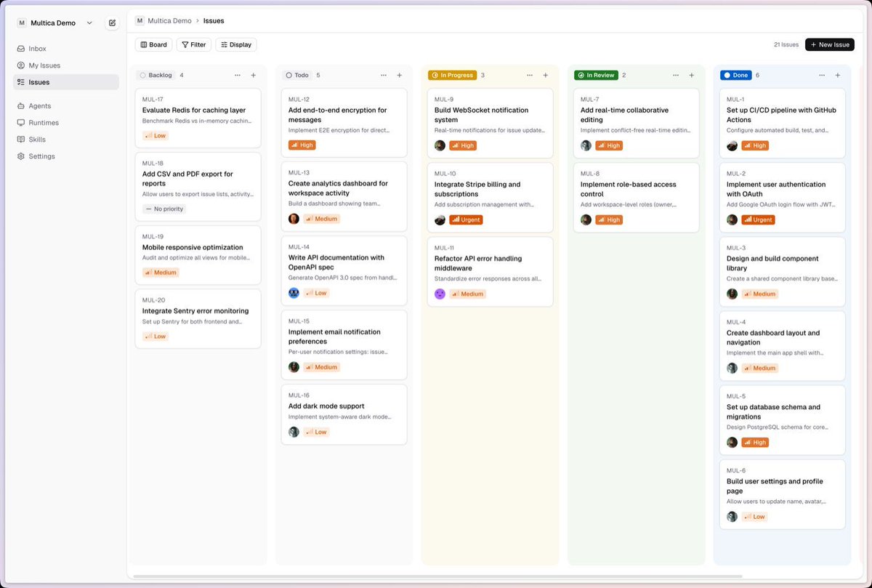Click Medium priority on MUL-4 dashboard card

tap(760, 368)
